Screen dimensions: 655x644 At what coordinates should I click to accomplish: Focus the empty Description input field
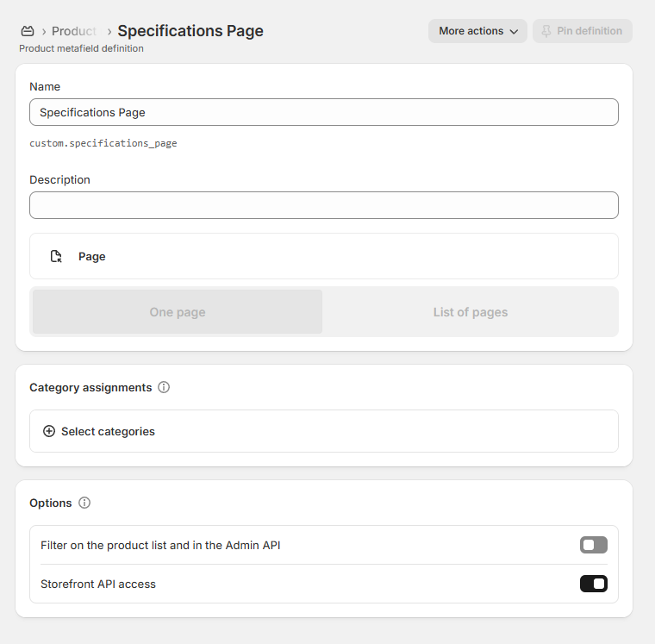pyautogui.click(x=323, y=205)
